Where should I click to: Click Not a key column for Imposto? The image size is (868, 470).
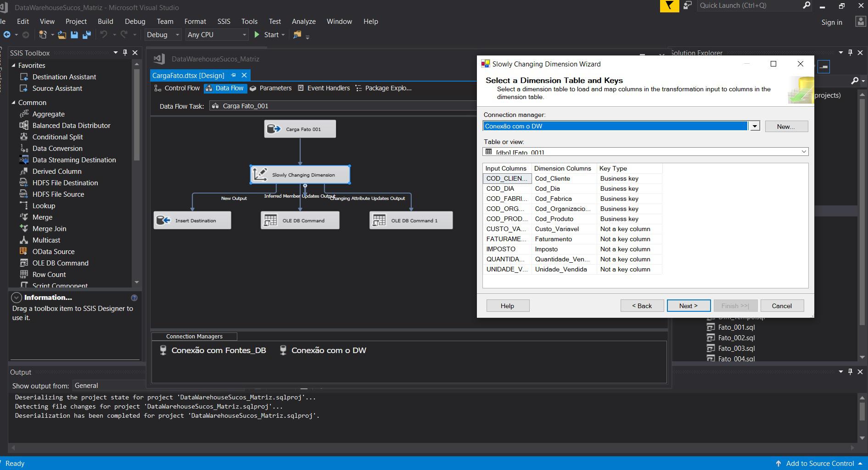tap(629, 249)
